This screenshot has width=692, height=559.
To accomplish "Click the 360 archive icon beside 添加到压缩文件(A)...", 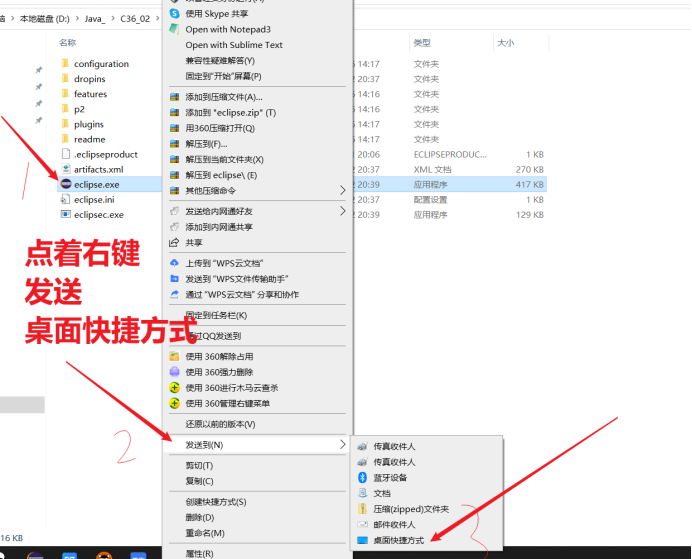I will pyautogui.click(x=175, y=97).
